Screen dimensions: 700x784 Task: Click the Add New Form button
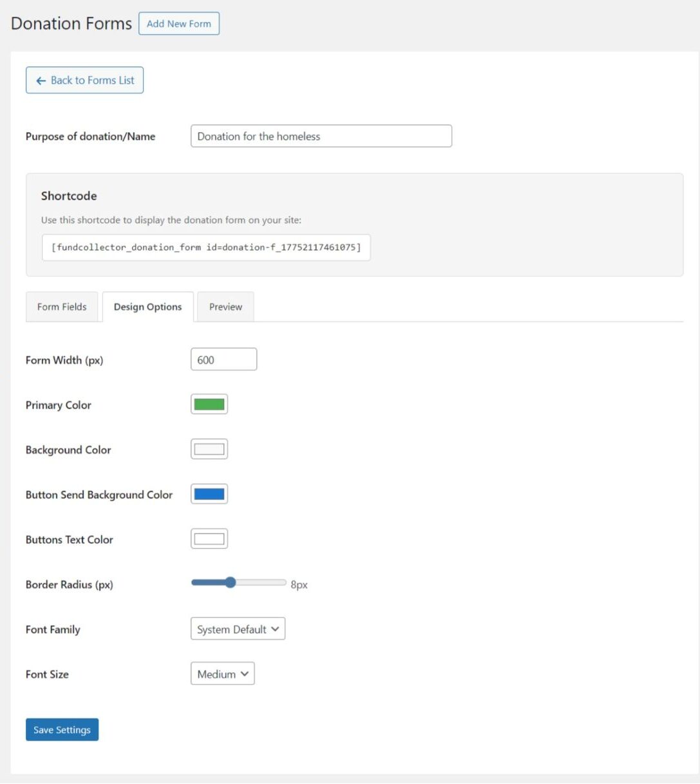pos(178,23)
